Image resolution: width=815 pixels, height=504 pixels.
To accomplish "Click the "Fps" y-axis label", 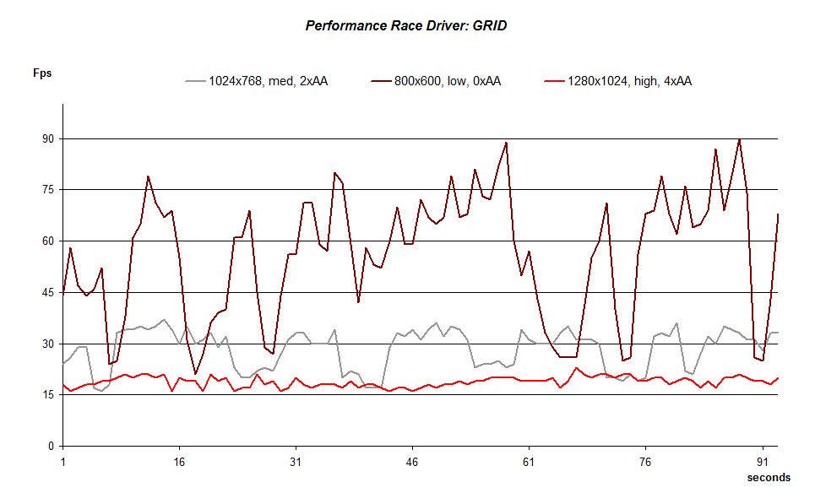I will point(42,73).
